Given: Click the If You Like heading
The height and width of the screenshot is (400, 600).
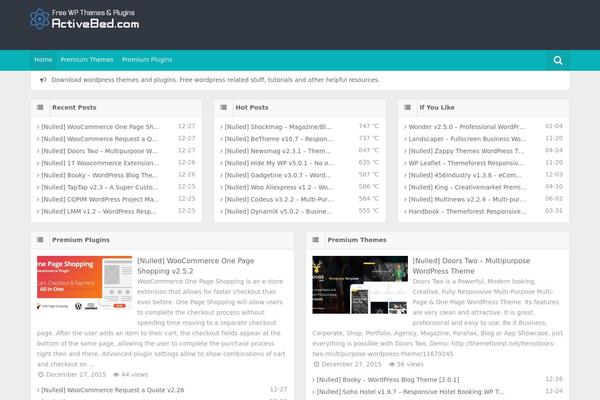Looking at the screenshot, I should [x=437, y=108].
